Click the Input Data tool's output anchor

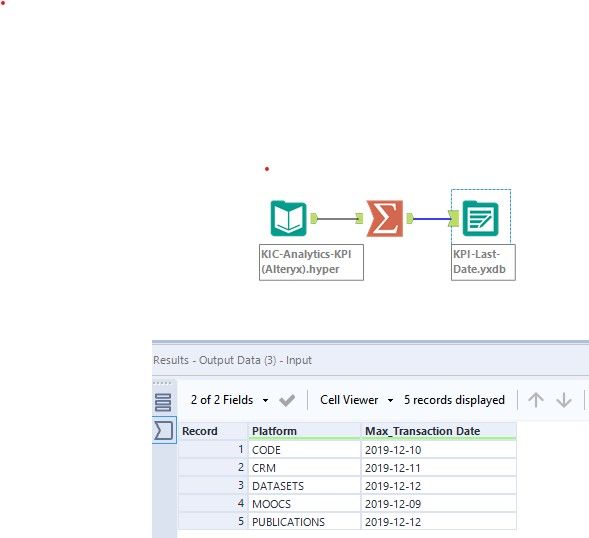pyautogui.click(x=314, y=218)
